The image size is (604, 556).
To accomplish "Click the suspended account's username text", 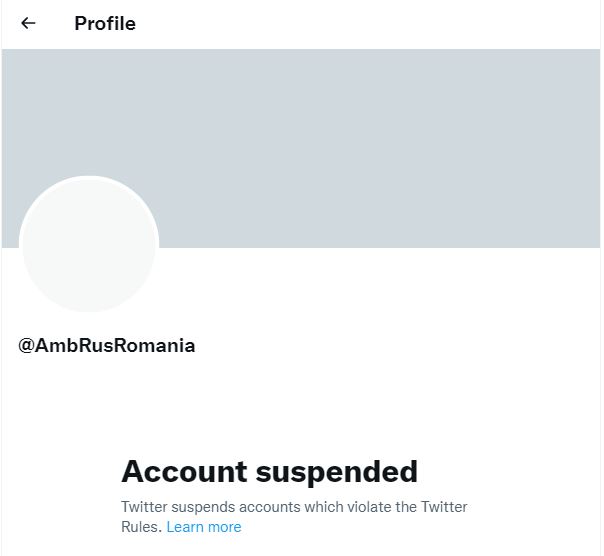I will pos(107,346).
